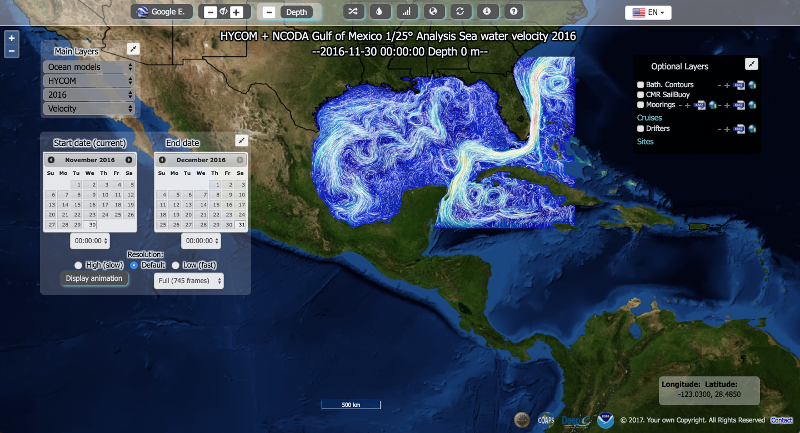Expand the Velocity variable dropdown
Image resolution: width=800 pixels, height=433 pixels.
pyautogui.click(x=89, y=108)
